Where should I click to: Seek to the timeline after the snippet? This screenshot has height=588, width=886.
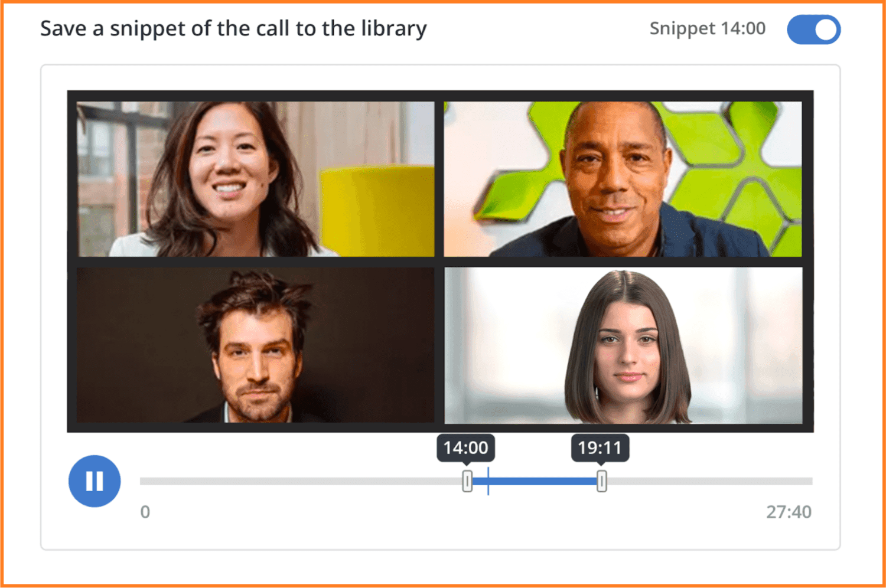pyautogui.click(x=709, y=481)
